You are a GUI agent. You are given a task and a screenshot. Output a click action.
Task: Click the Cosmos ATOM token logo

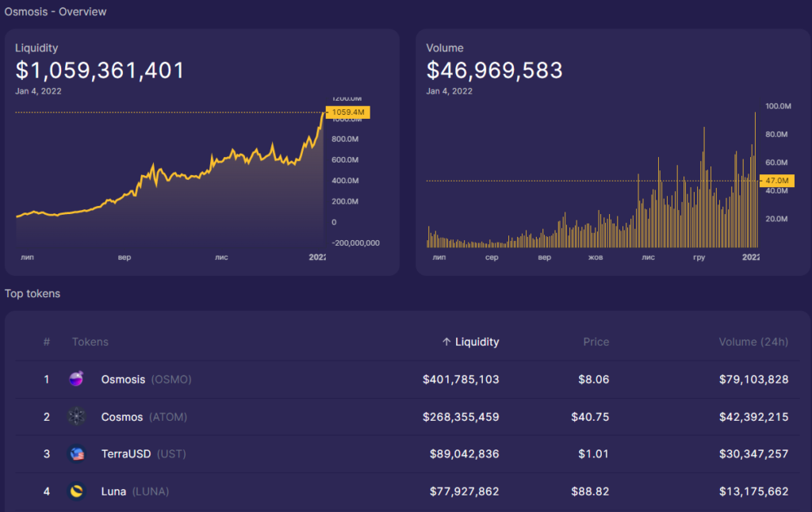coord(76,416)
